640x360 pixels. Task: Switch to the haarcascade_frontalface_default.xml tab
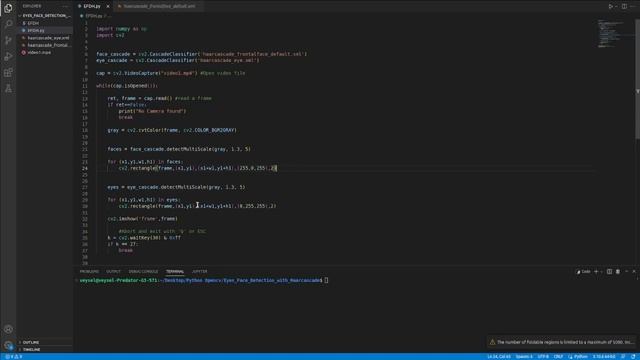click(158, 6)
